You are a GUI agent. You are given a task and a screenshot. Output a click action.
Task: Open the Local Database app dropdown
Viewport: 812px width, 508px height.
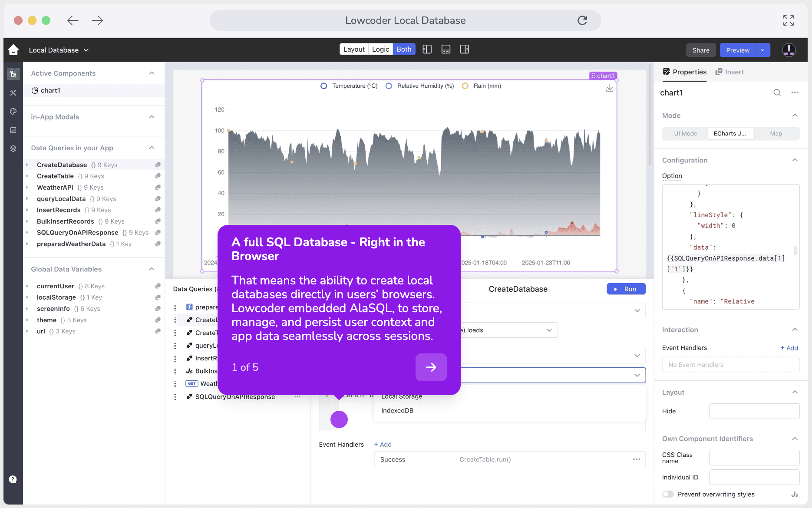59,50
